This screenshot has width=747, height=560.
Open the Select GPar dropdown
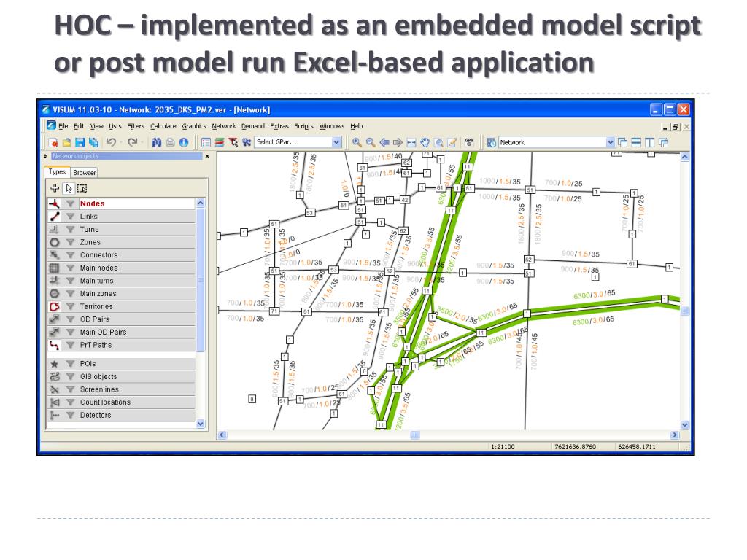[336, 142]
